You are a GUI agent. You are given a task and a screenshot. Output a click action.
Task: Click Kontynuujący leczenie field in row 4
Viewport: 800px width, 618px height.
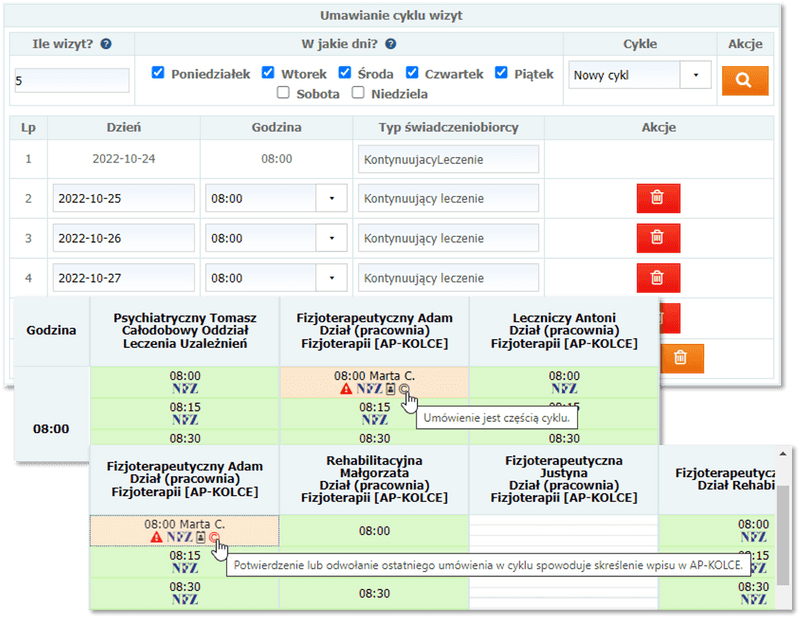[448, 278]
